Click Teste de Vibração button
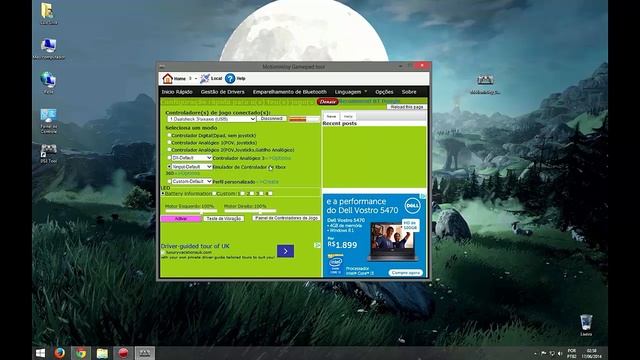Viewport: 640px width, 360px height. [x=224, y=219]
